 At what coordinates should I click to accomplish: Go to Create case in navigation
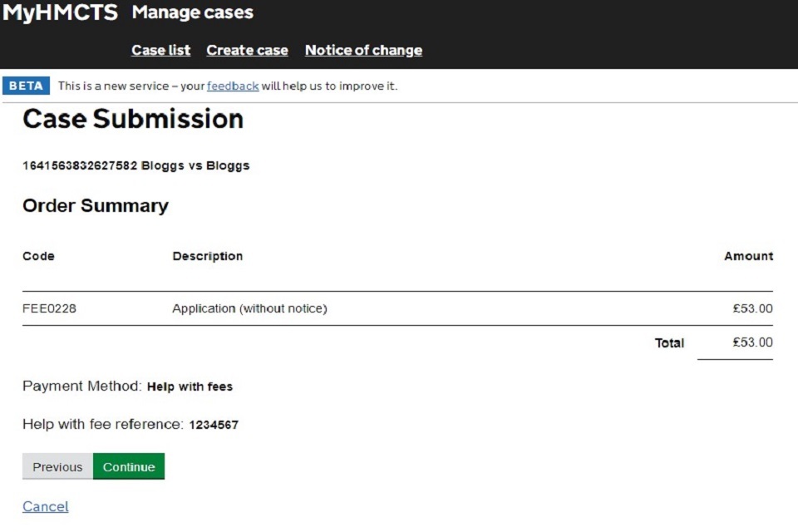[x=247, y=51]
